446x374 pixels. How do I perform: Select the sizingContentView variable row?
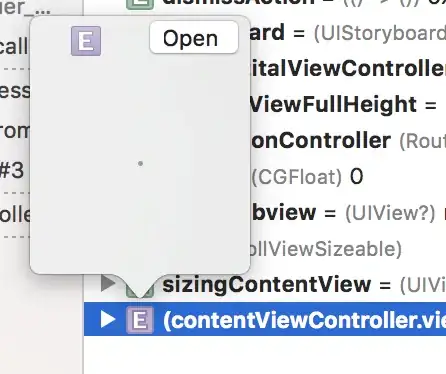point(265,284)
